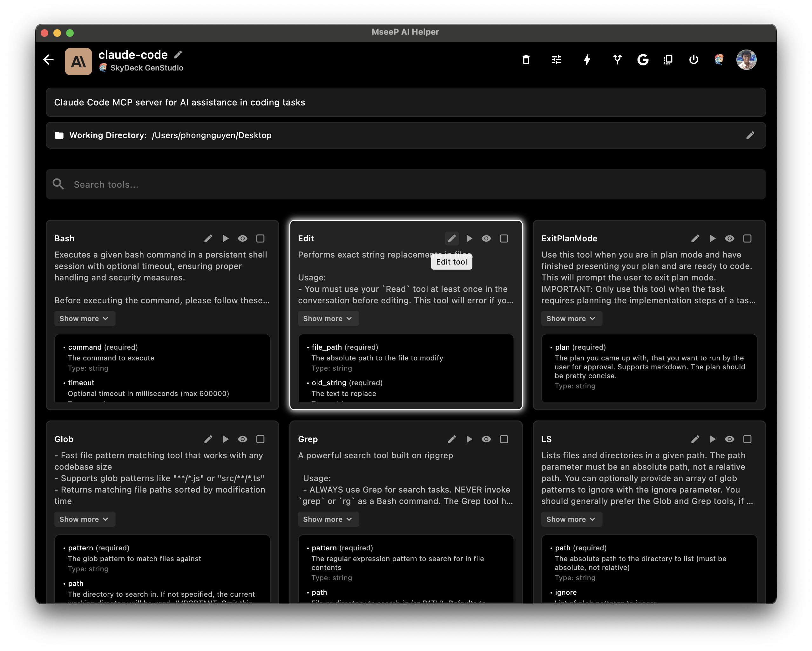Toggle visibility eye on LS tool
This screenshot has height=651, width=812.
click(729, 439)
